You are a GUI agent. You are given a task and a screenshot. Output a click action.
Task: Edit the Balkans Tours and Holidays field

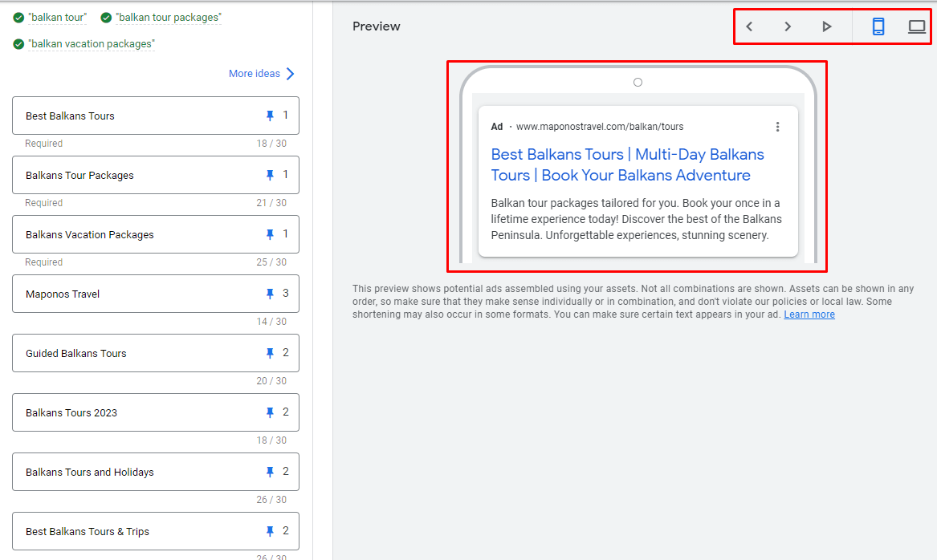[x=156, y=472]
